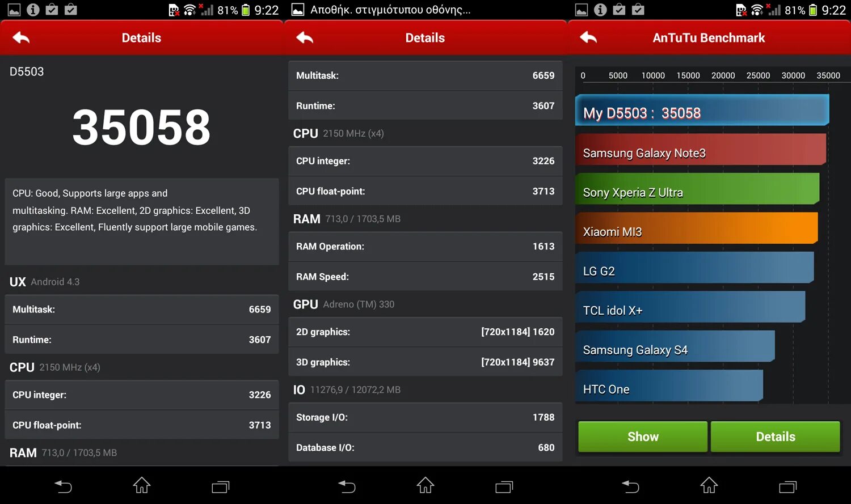Image resolution: width=851 pixels, height=504 pixels.
Task: Select the Samsung Galaxy Note3 bar
Action: pyautogui.click(x=701, y=150)
